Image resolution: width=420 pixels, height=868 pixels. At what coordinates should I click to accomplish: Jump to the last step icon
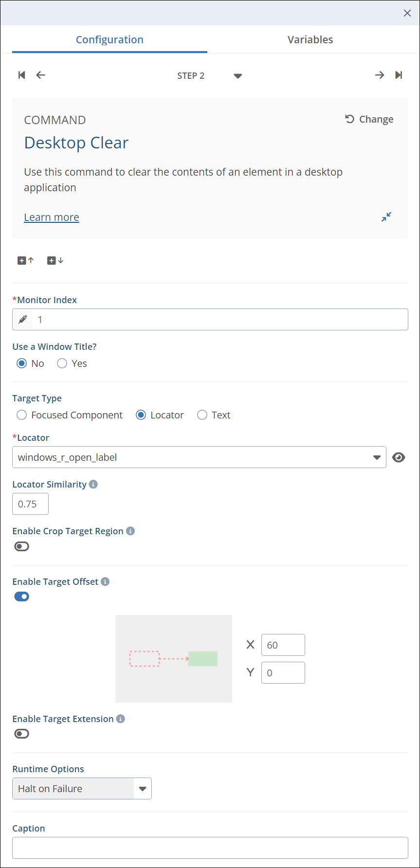coord(399,75)
